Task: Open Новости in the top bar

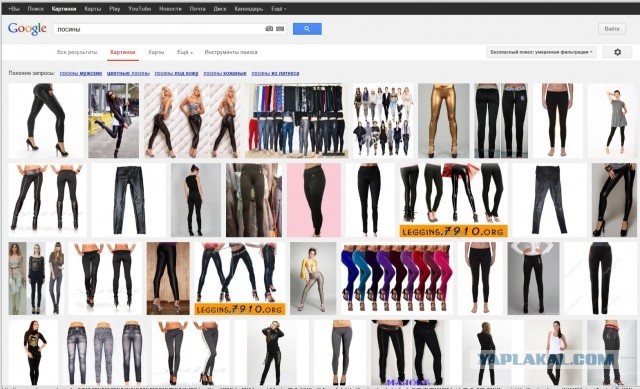Action: tap(170, 9)
